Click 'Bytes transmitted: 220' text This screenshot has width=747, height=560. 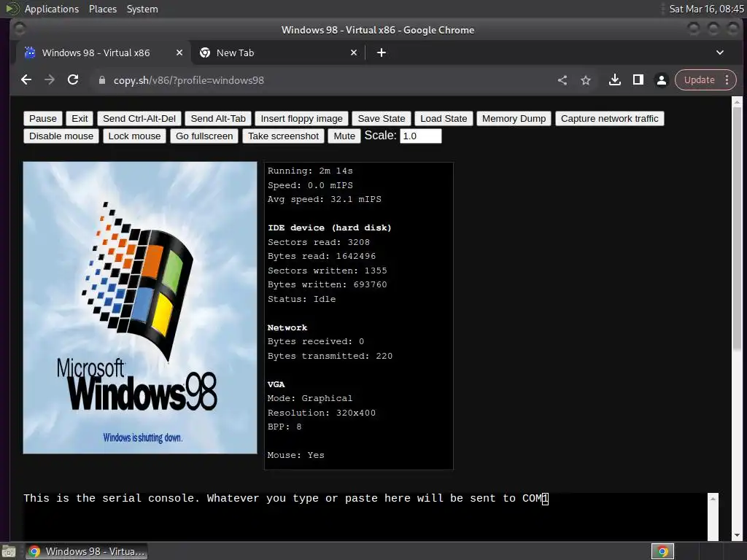click(330, 356)
